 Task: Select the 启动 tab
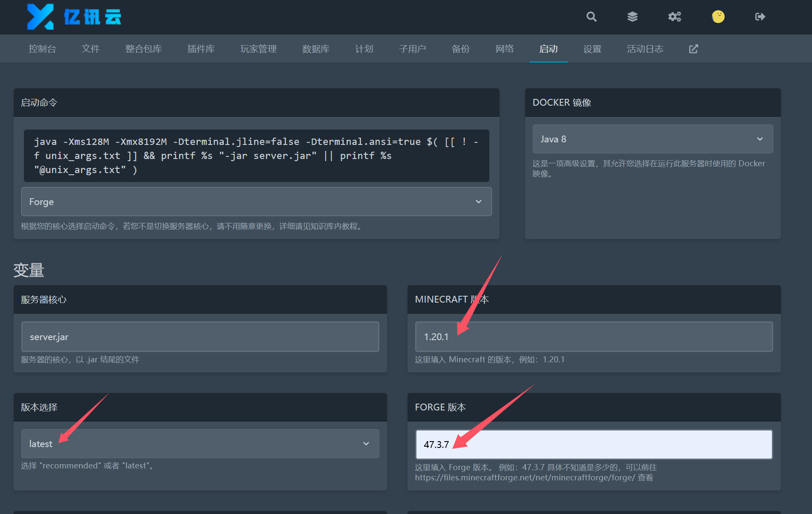[549, 49]
